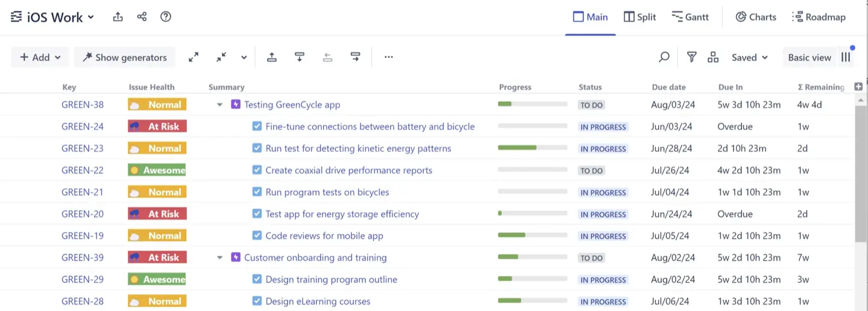
Task: Click the epic icon of Customer onboarding and training
Action: click(x=236, y=257)
